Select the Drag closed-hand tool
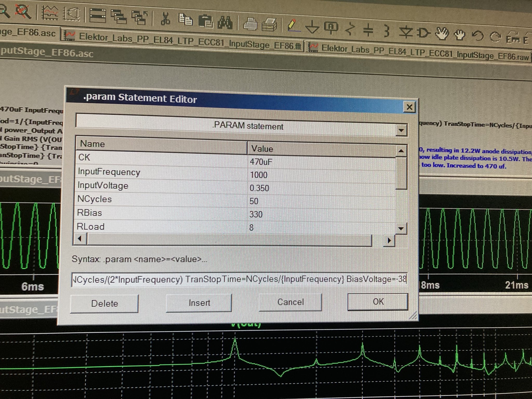This screenshot has width=532, height=399. click(x=460, y=35)
